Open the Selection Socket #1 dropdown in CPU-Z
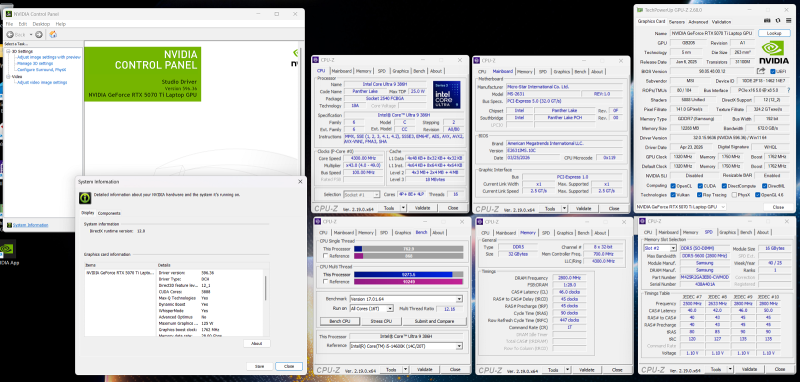Image resolution: width=800 pixels, height=382 pixels. [377, 194]
